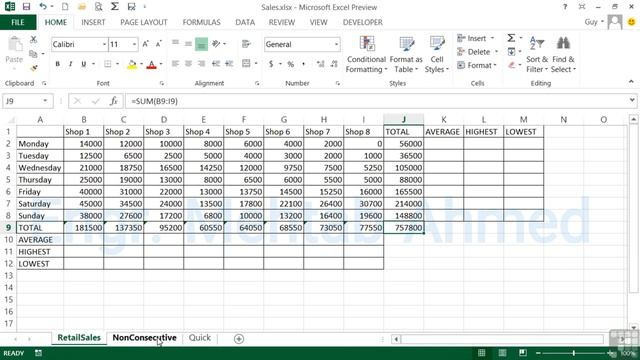Toggle Italic formatting
The image size is (640, 360).
(x=71, y=64)
